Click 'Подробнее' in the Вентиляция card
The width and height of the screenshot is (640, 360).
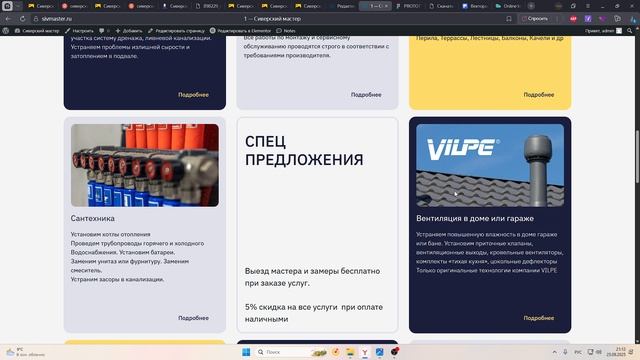point(539,318)
